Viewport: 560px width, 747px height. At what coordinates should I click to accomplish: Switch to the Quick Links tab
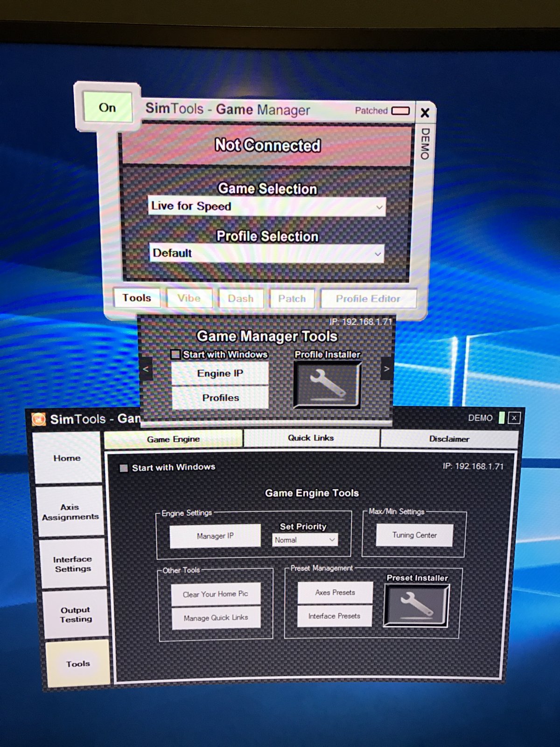click(x=311, y=438)
